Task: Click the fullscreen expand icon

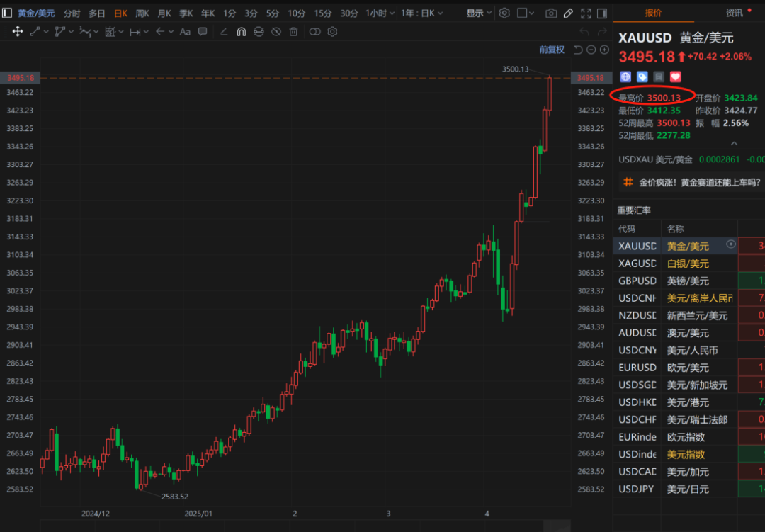Action: pyautogui.click(x=585, y=13)
